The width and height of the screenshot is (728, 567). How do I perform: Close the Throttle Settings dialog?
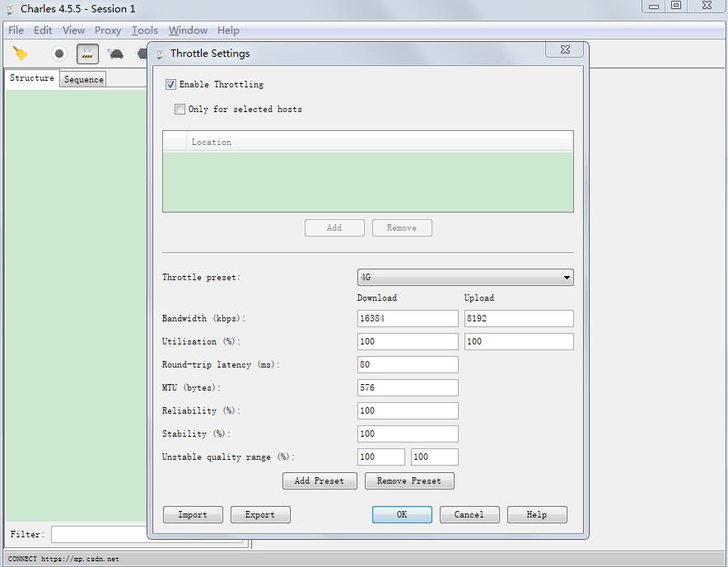565,49
